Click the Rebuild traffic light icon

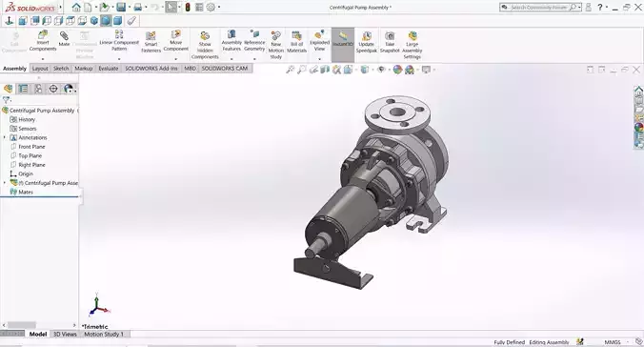point(188,7)
